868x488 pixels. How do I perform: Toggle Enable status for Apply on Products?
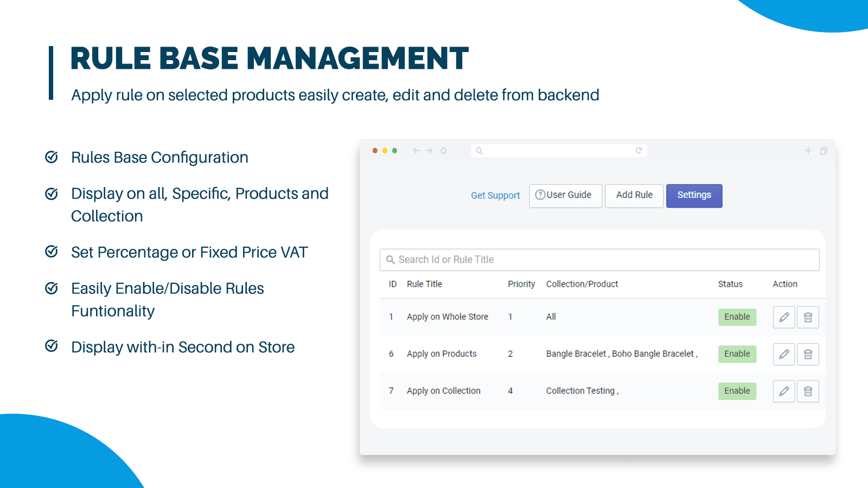[737, 354]
